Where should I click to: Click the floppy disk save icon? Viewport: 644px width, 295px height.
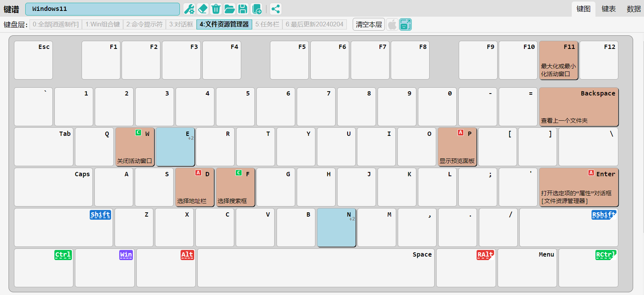[x=243, y=9]
